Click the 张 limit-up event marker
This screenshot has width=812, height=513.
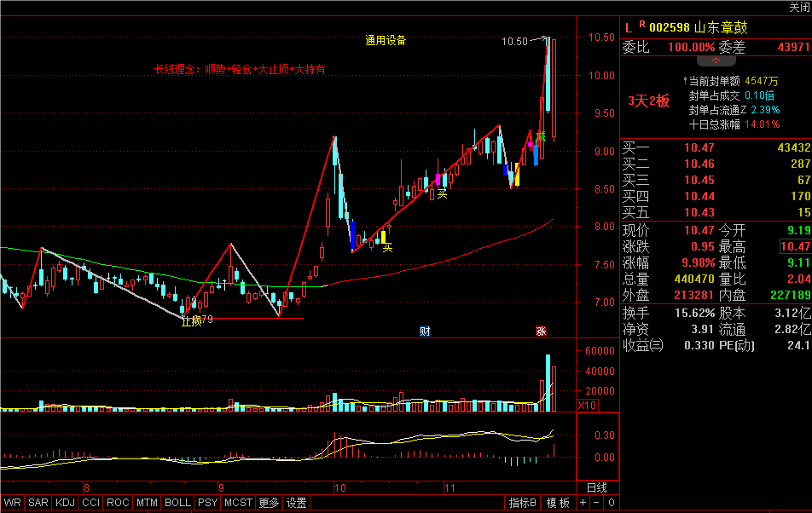(x=541, y=331)
